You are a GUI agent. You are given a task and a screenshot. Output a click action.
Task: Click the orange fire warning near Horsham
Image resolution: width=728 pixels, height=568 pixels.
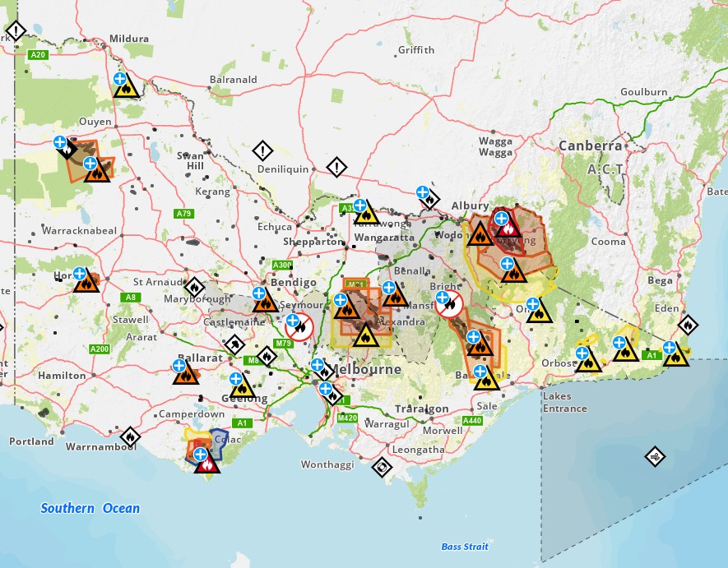pyautogui.click(x=86, y=283)
